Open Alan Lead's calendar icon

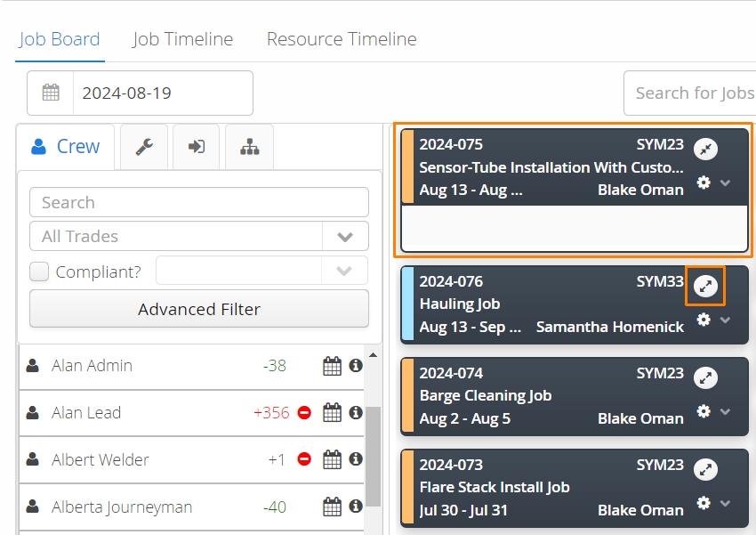tap(332, 412)
